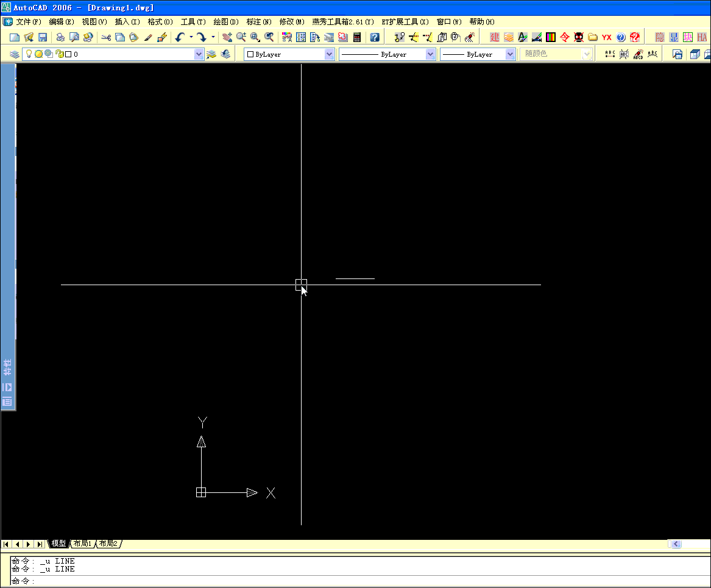Click the Layer Previous icon
Screen dimensions: 711x588
click(225, 54)
